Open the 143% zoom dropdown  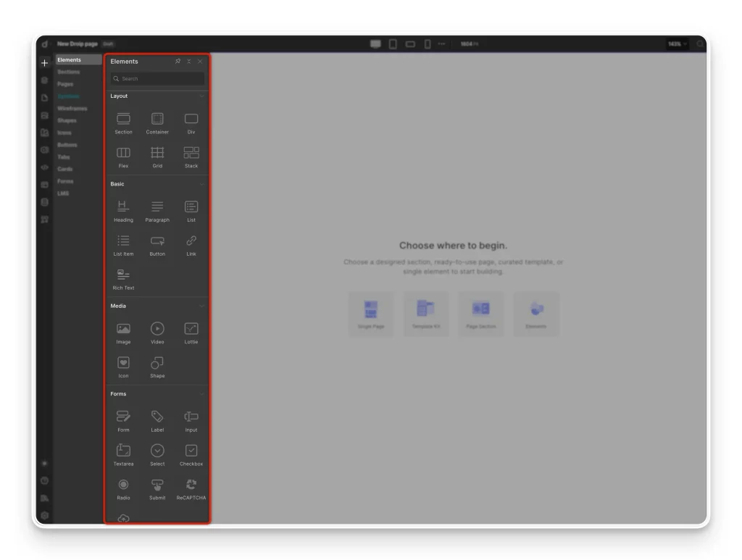click(x=678, y=44)
